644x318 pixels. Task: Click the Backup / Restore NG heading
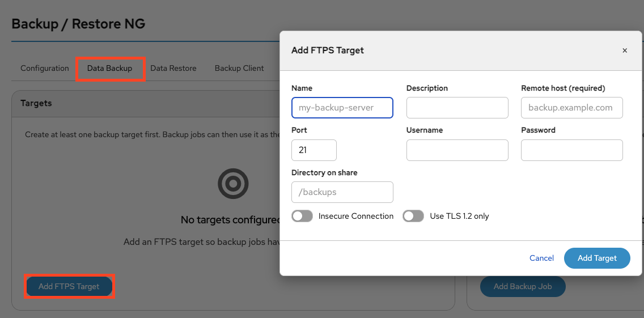tap(78, 24)
